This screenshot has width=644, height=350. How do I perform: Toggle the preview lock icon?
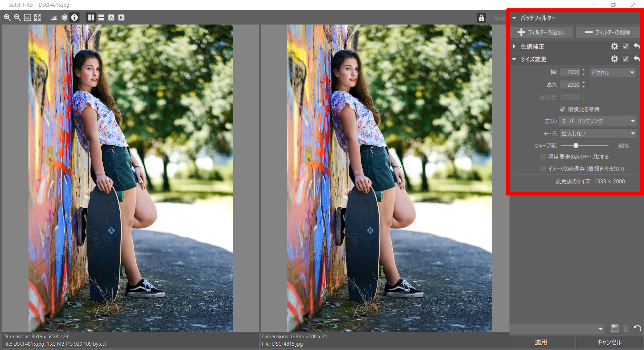pyautogui.click(x=481, y=18)
